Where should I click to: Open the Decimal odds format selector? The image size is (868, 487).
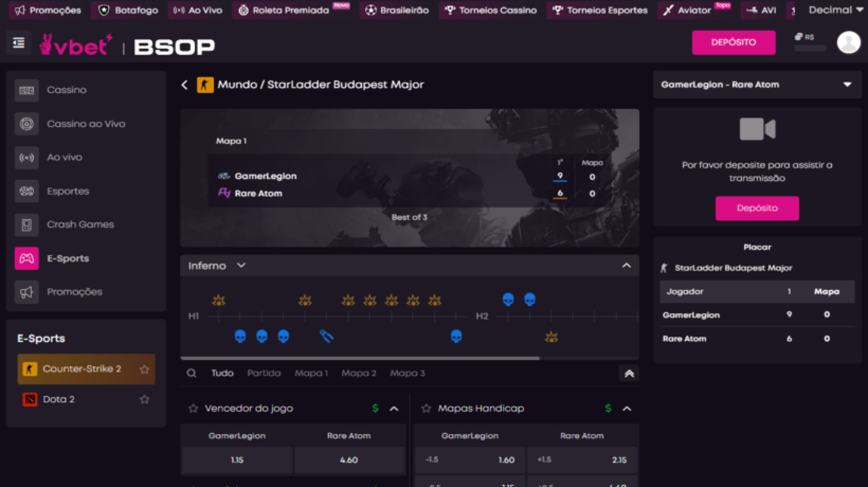pyautogui.click(x=835, y=10)
